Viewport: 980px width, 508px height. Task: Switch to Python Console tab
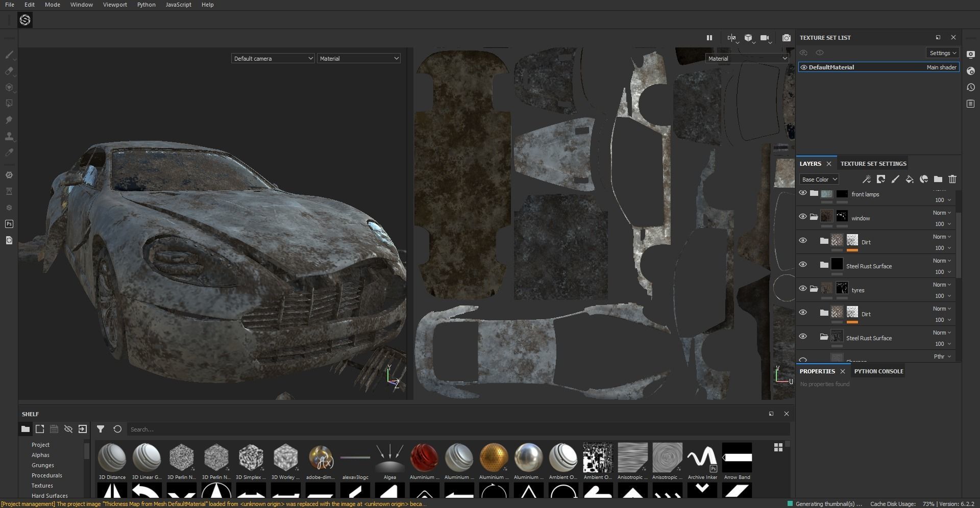[x=878, y=371]
